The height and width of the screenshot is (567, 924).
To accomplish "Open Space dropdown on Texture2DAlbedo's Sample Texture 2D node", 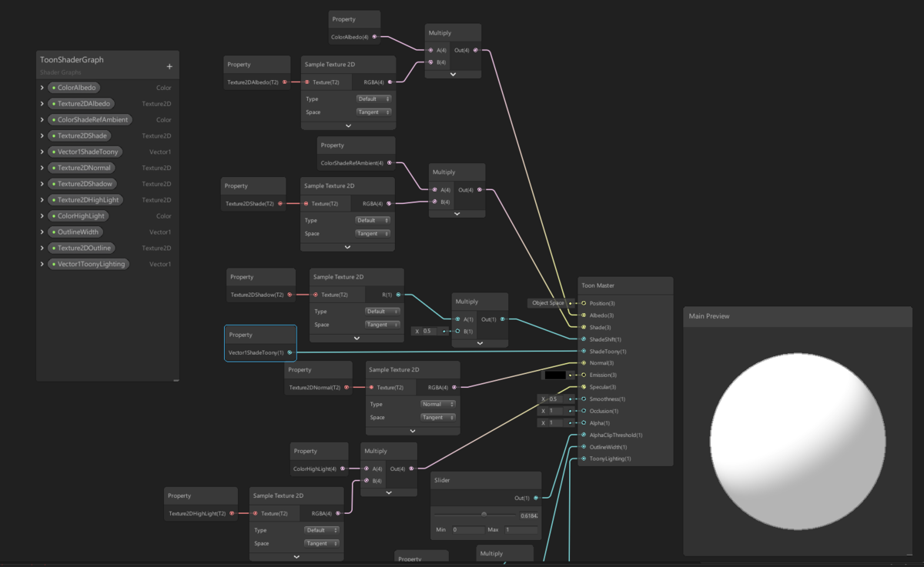I will [x=373, y=112].
